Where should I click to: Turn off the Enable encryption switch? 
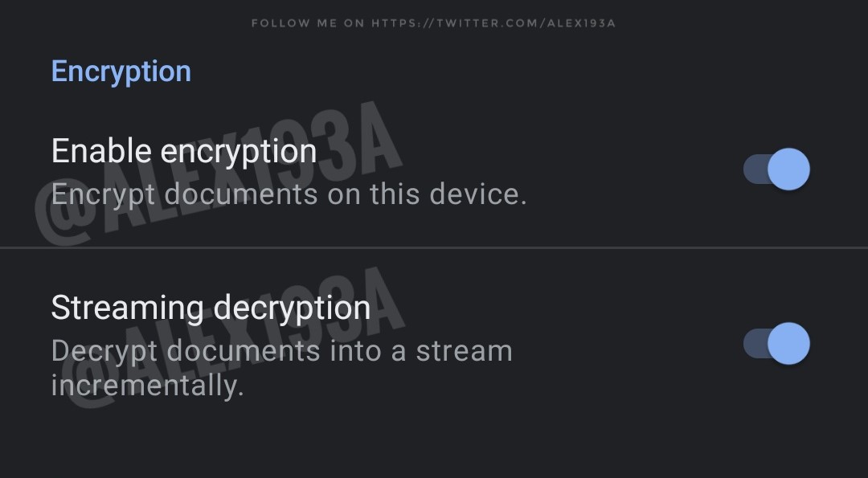coord(776,170)
